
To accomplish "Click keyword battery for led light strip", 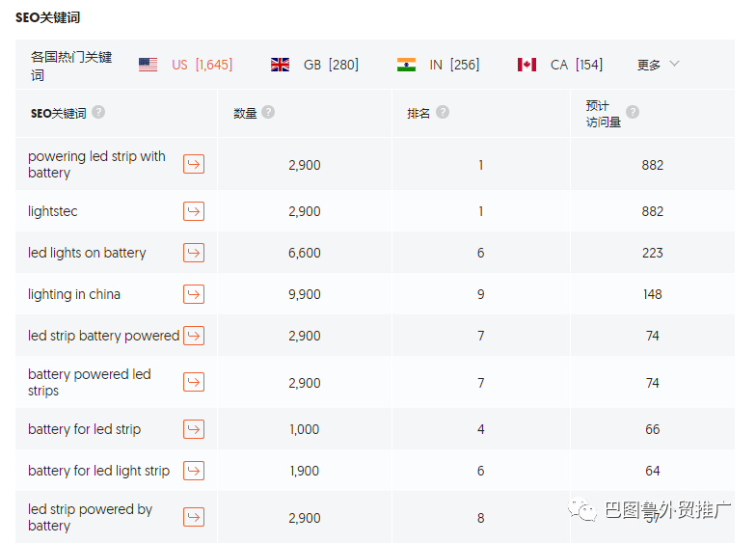I will point(98,471).
